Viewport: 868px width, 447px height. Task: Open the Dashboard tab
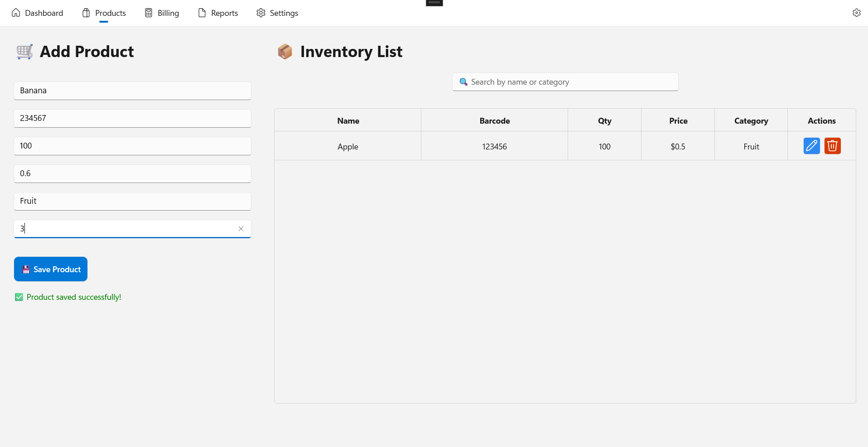(x=37, y=13)
